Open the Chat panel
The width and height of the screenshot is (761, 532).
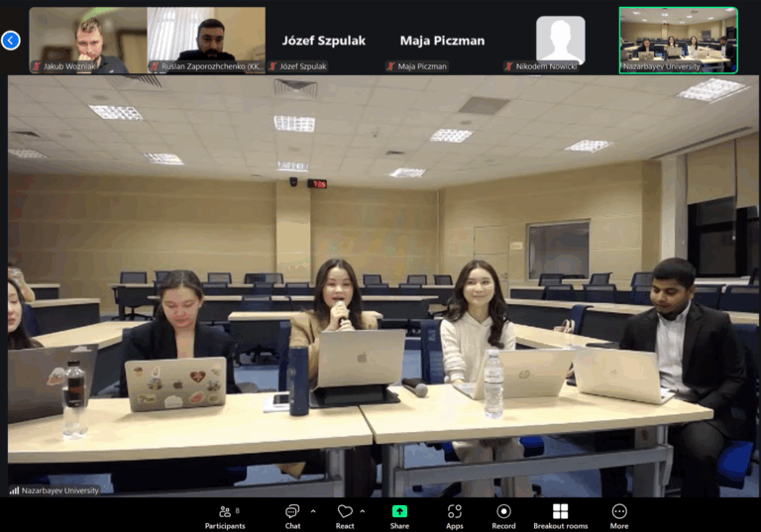[x=292, y=515]
